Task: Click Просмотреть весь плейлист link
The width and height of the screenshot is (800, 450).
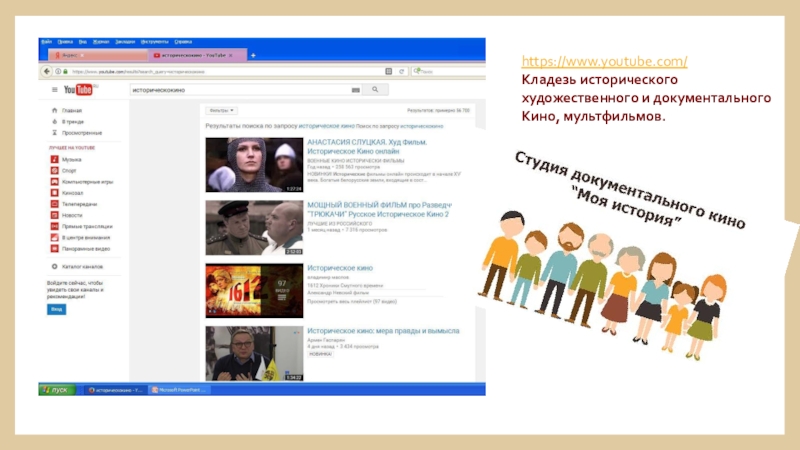Action: [x=352, y=302]
